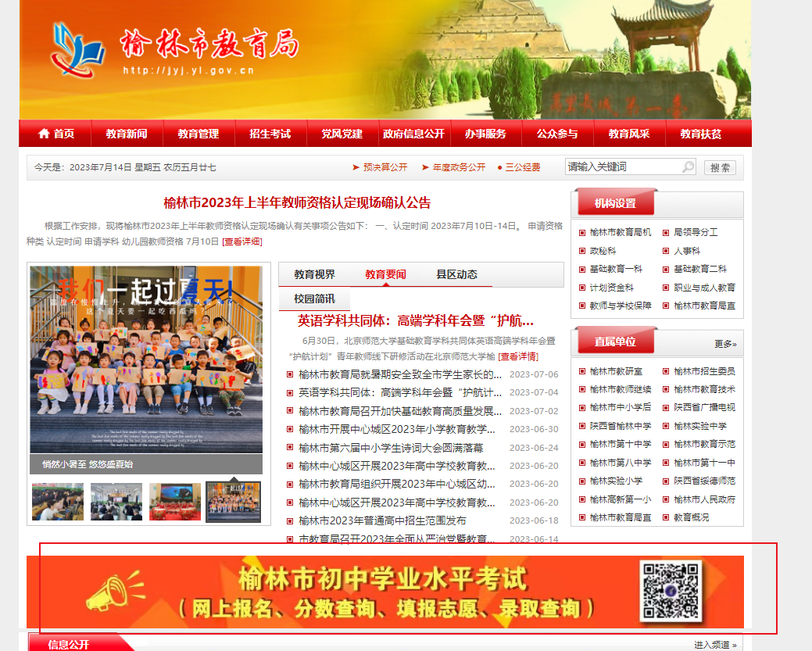Screen dimensions: 812x651
Task: Open the 三公经费 bullet link
Action: [519, 167]
